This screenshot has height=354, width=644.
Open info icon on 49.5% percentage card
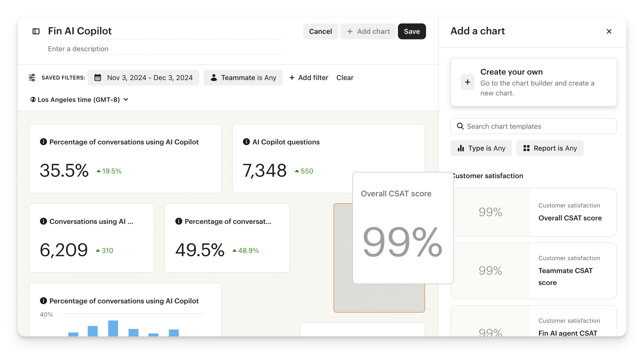tap(179, 221)
